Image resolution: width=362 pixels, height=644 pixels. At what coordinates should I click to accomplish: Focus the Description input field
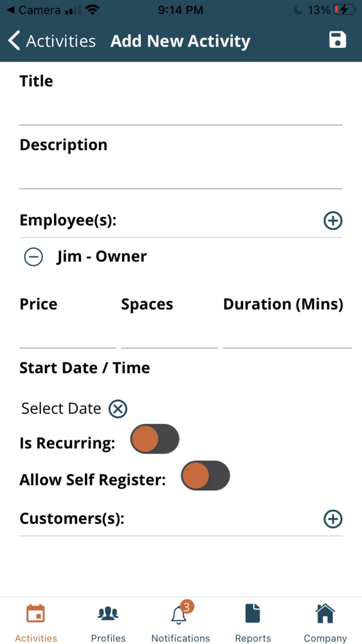(180, 174)
